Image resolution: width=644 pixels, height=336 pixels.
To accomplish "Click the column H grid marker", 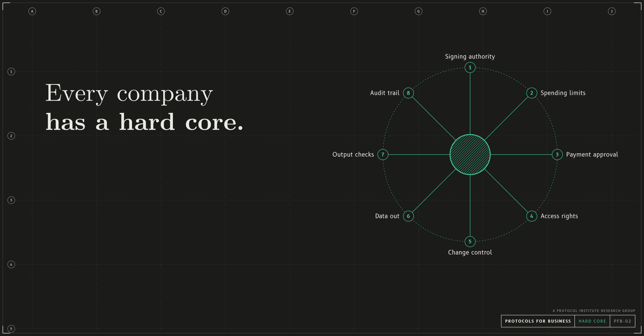I will coord(483,11).
